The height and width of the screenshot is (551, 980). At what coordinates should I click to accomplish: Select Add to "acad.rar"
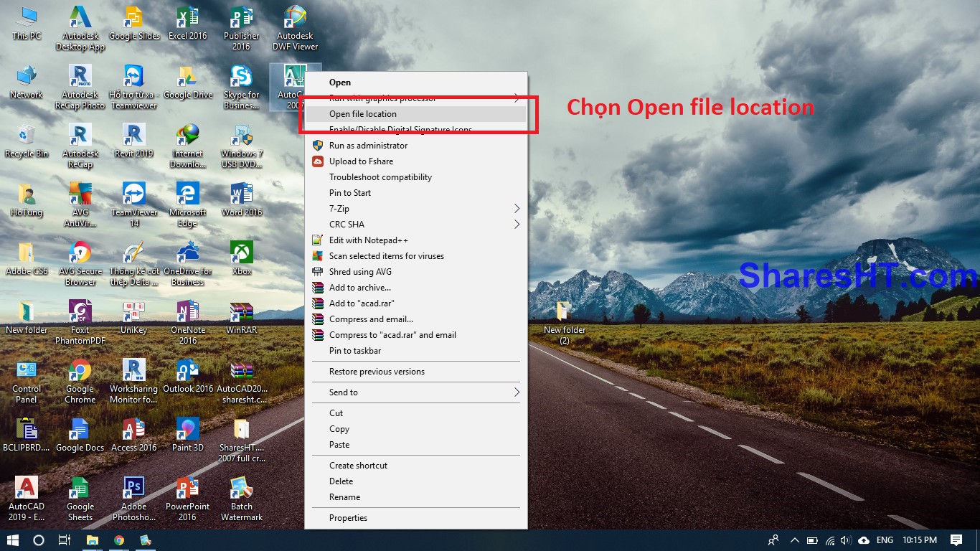pyautogui.click(x=416, y=303)
